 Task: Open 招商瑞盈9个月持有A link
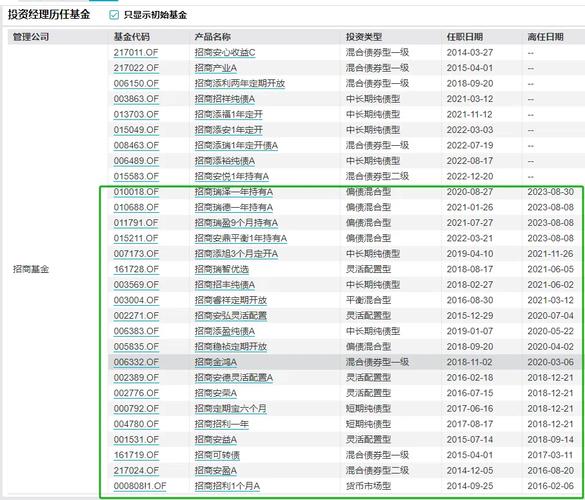[x=236, y=223]
